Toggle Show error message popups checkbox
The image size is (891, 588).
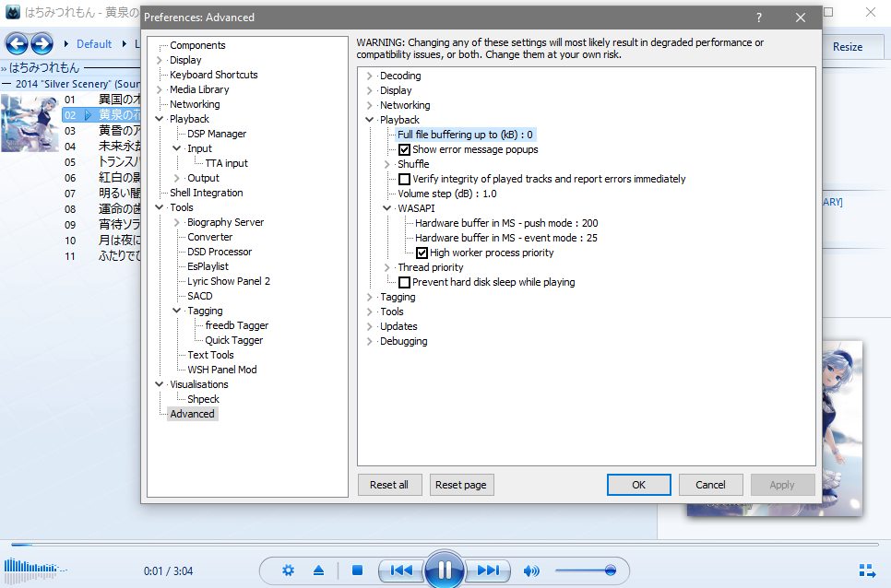click(x=404, y=150)
